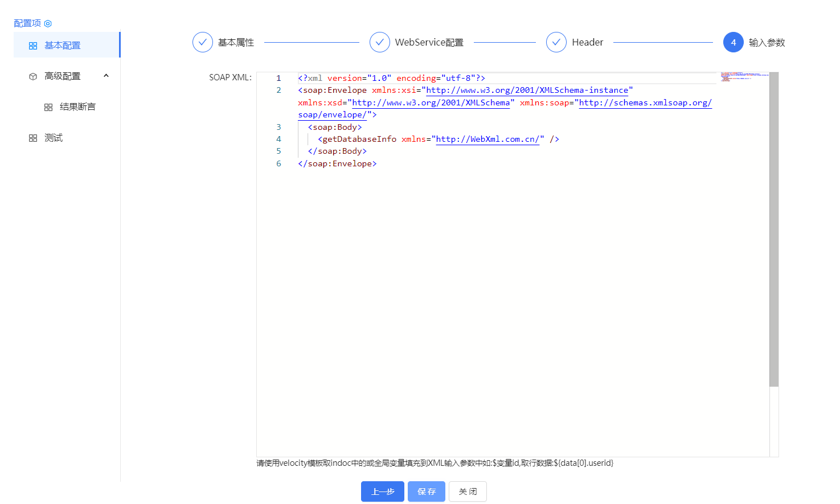840x504 pixels.
Task: Click the getDatabaseInfo element text
Action: [359, 139]
